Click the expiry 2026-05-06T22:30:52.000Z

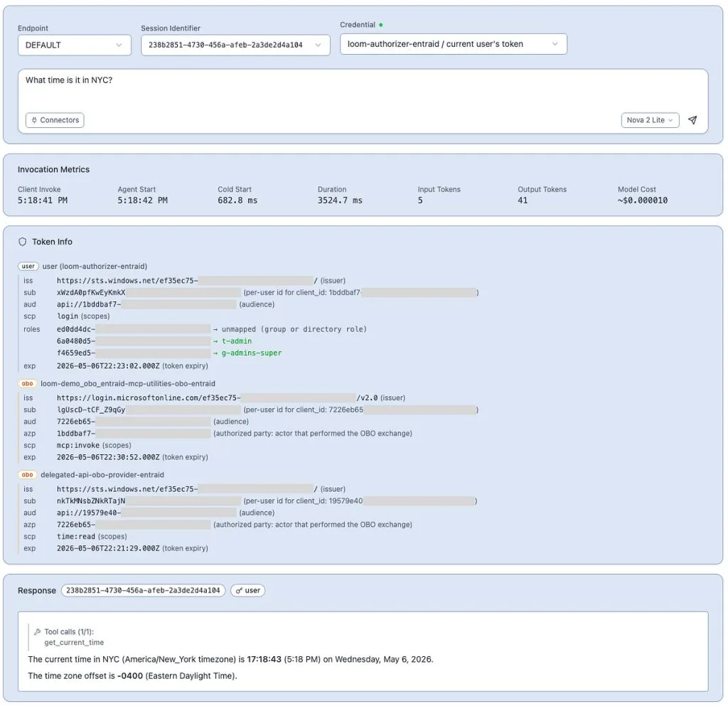point(108,457)
